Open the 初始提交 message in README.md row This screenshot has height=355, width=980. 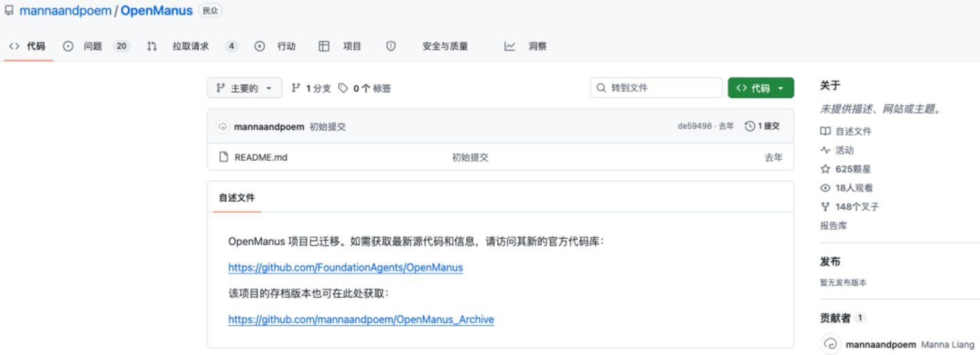pyautogui.click(x=471, y=157)
